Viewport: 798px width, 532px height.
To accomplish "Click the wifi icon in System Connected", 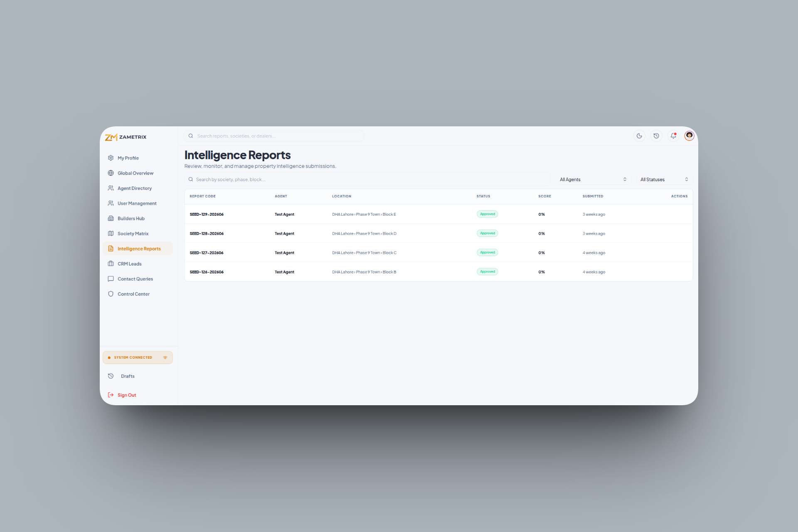I will tap(165, 357).
